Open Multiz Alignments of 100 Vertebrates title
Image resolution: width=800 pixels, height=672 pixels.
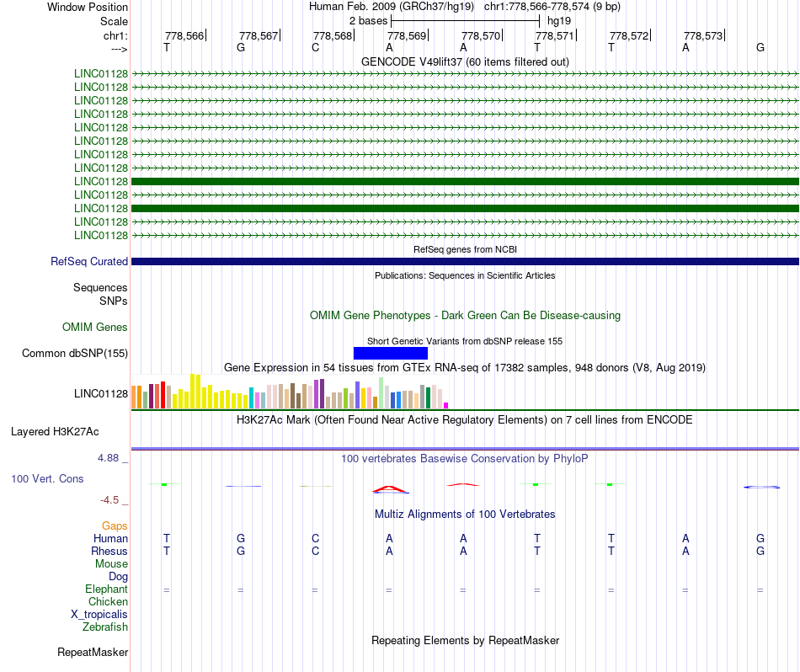465,514
